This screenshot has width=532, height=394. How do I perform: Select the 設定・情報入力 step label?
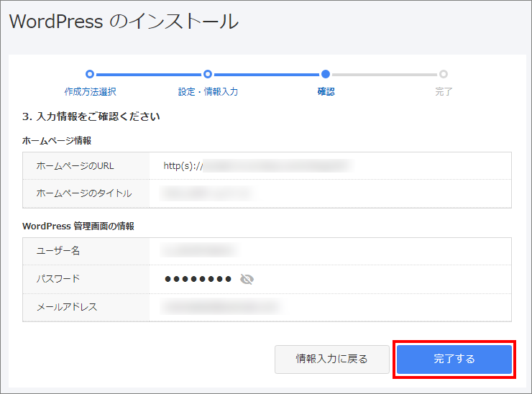click(208, 92)
